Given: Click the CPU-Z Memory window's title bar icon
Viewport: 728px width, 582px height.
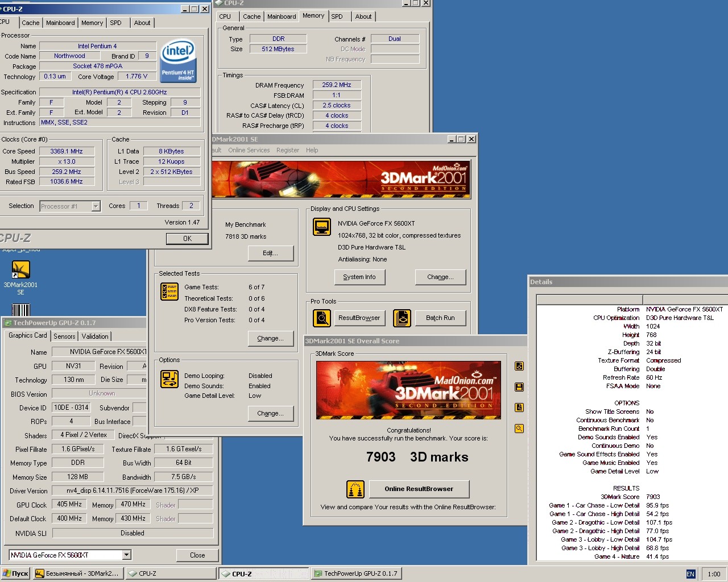Looking at the screenshot, I should pyautogui.click(x=218, y=3).
